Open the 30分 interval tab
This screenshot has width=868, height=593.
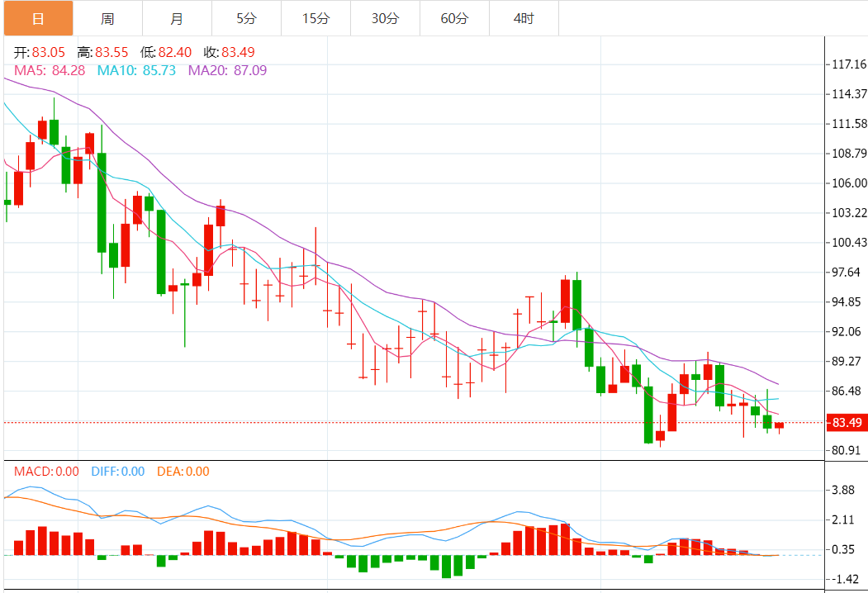[385, 18]
